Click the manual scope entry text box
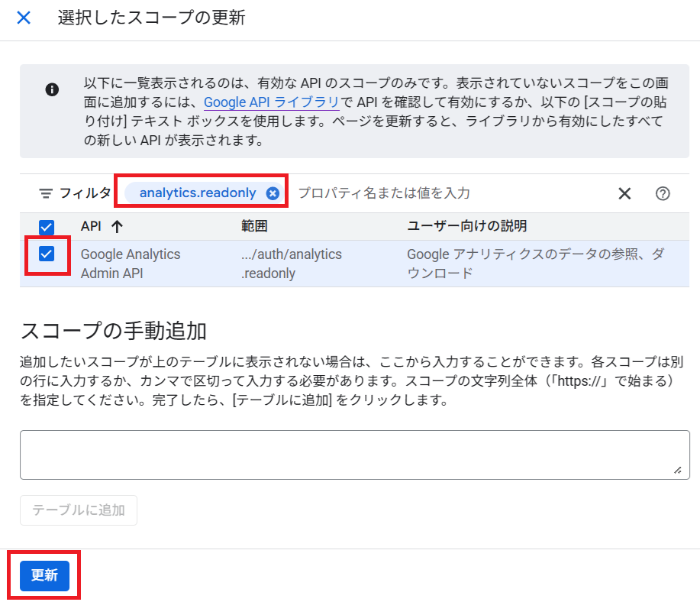This screenshot has height=602, width=700. click(344, 455)
